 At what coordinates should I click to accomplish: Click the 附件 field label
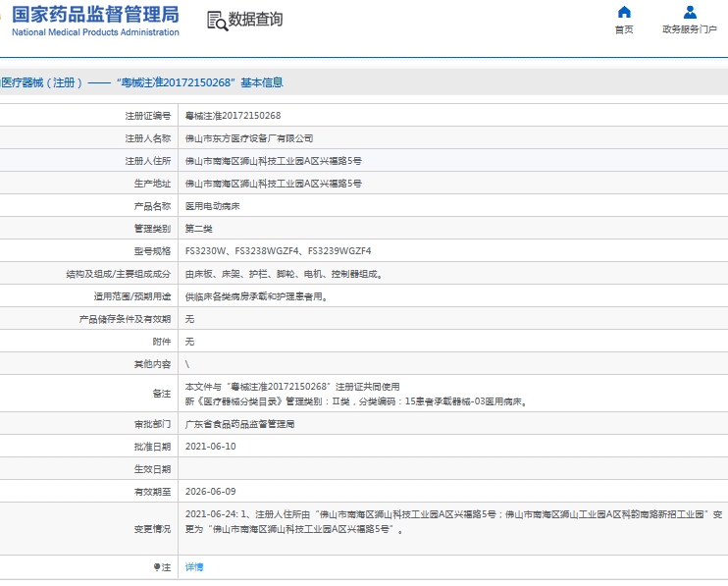162,342
